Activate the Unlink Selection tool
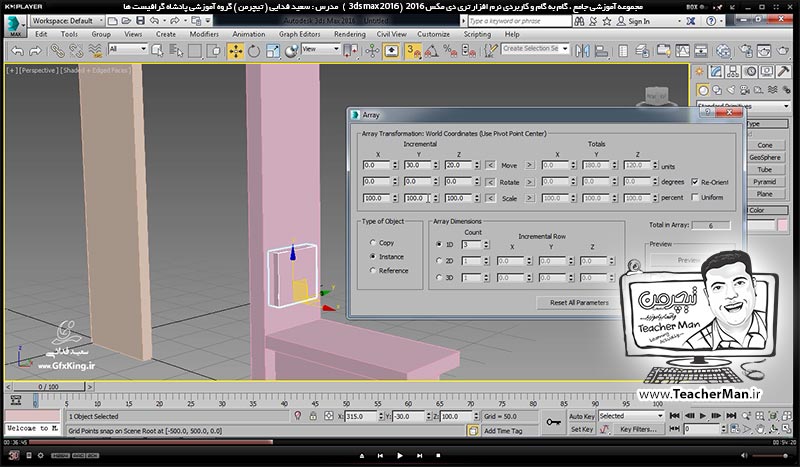The height and width of the screenshot is (467, 800). 76,51
